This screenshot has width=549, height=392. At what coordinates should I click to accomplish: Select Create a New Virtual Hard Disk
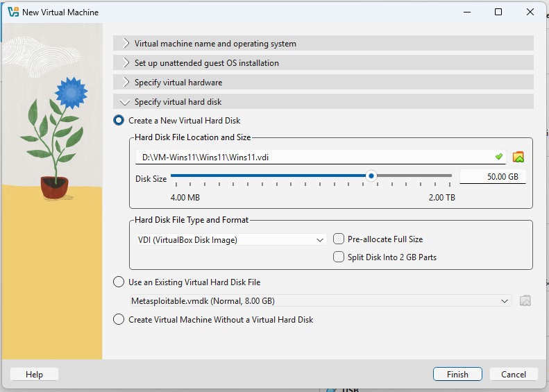[x=119, y=121]
